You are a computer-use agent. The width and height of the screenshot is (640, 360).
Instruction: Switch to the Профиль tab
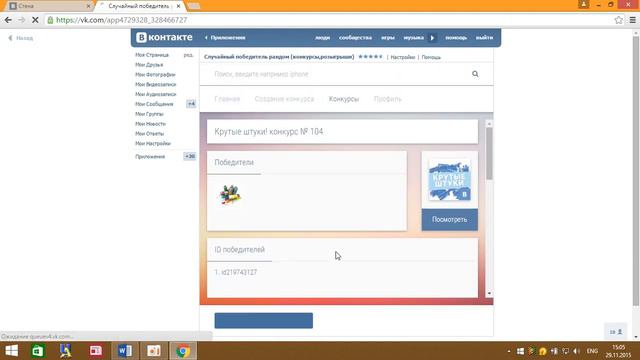[x=387, y=99]
